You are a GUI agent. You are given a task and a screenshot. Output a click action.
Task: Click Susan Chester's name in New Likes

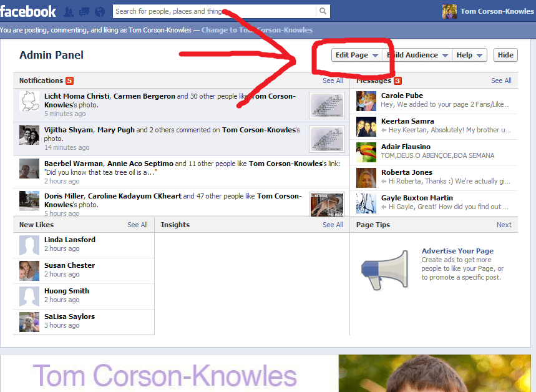(x=69, y=265)
